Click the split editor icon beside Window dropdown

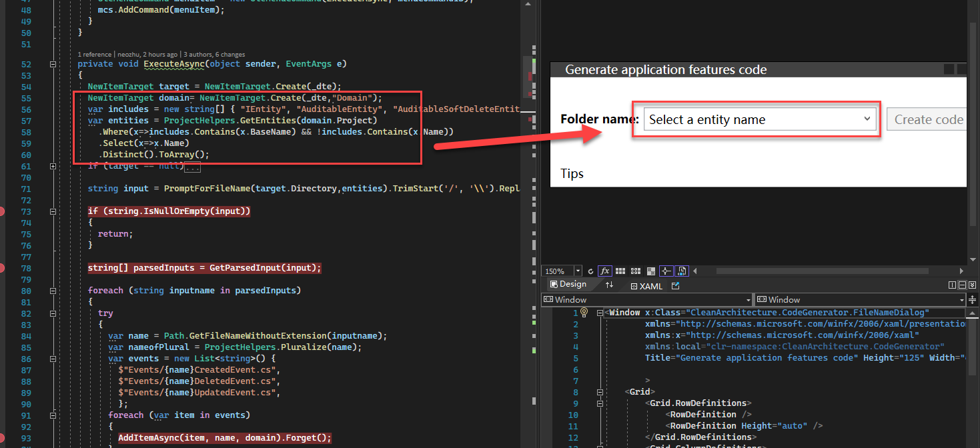coord(972,300)
